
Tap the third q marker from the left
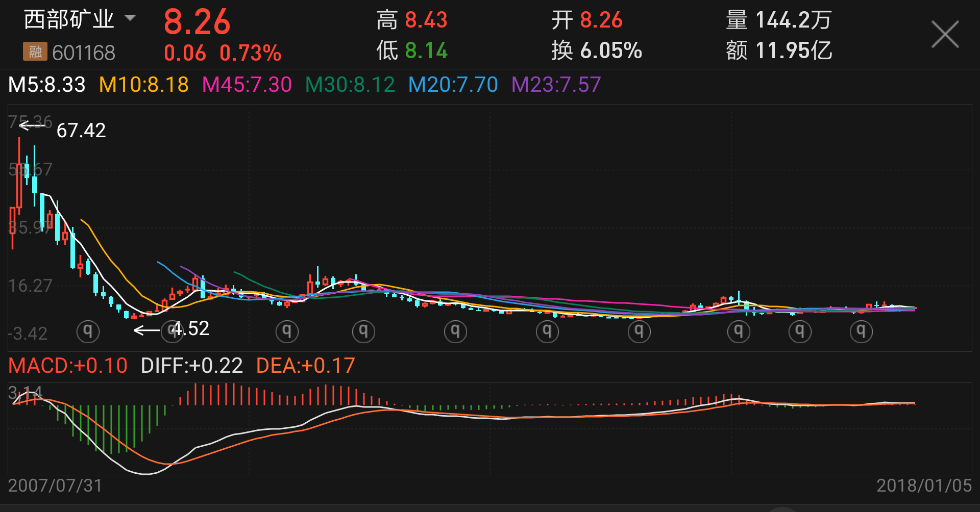[287, 331]
